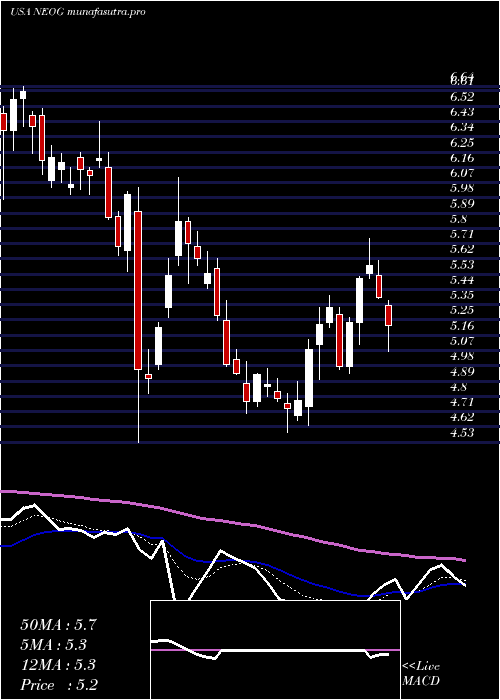Click the 4.89 price axis label
This screenshot has height=700, width=500.
pos(462,371)
